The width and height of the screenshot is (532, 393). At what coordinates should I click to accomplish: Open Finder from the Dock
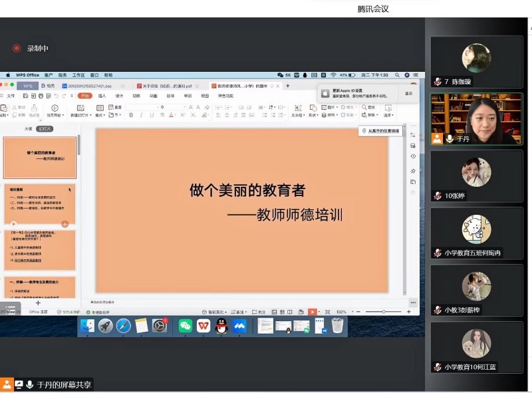click(x=88, y=326)
